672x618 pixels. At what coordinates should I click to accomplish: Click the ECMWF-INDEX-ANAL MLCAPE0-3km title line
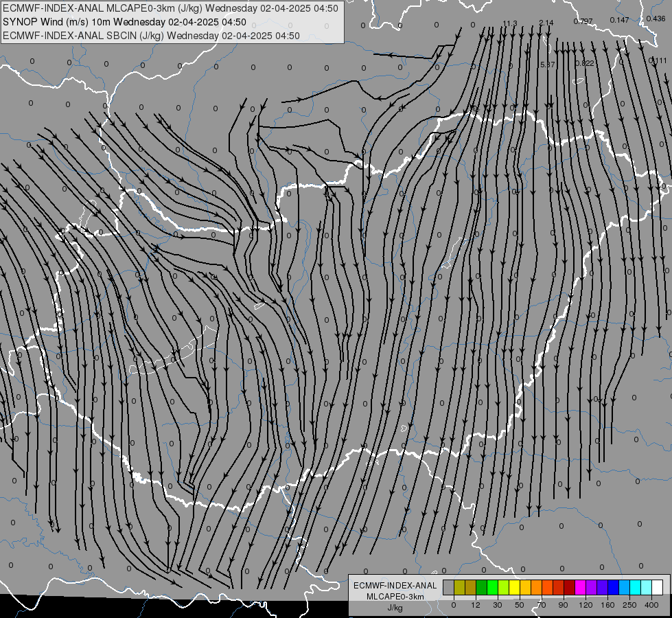(x=170, y=8)
